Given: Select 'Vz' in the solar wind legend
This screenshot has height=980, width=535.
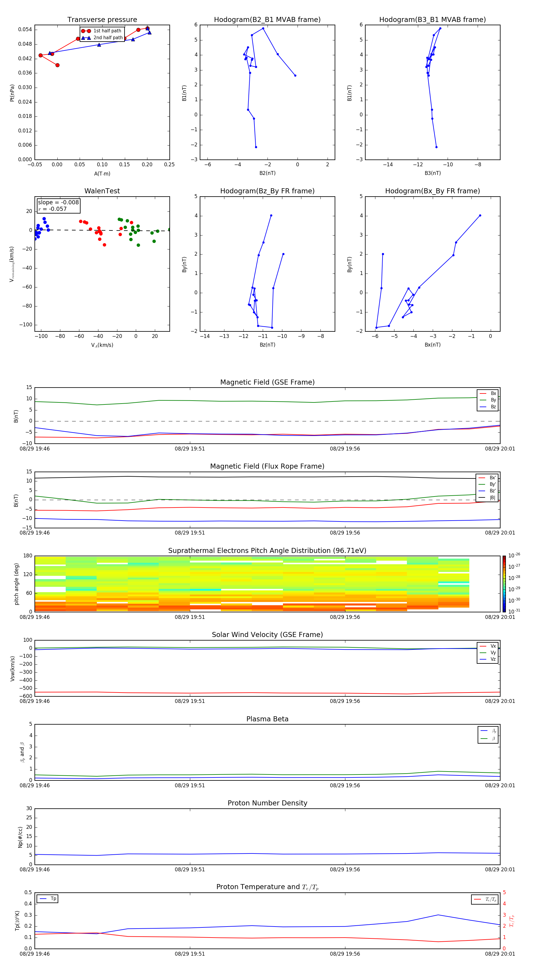Looking at the screenshot, I should point(488,659).
